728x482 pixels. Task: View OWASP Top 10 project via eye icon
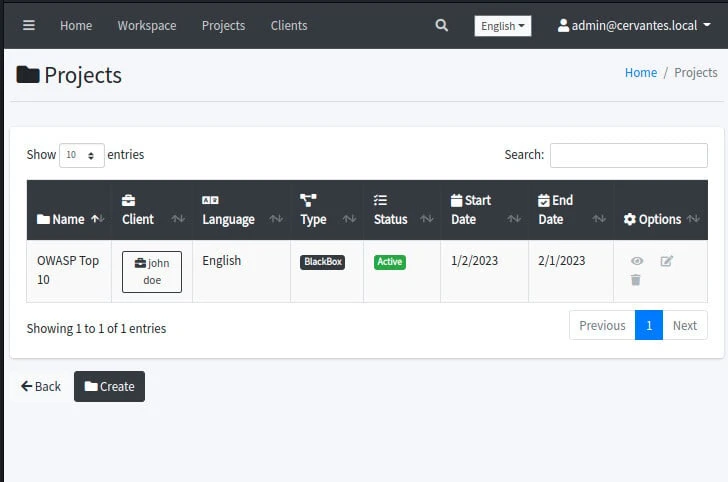(x=637, y=261)
